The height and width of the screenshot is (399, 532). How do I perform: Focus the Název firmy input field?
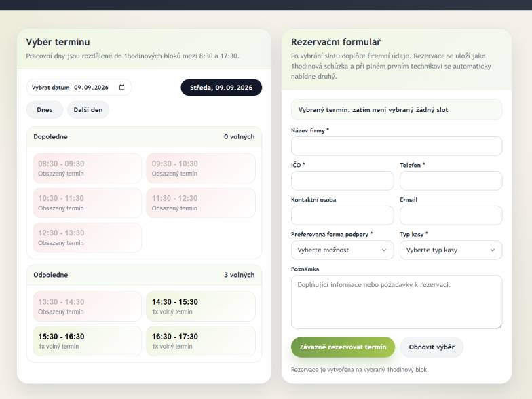396,147
